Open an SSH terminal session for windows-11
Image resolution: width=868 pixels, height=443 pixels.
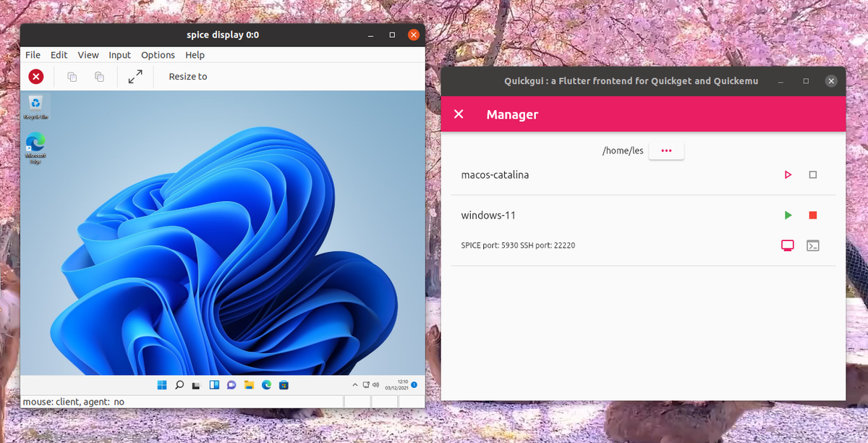click(x=813, y=245)
